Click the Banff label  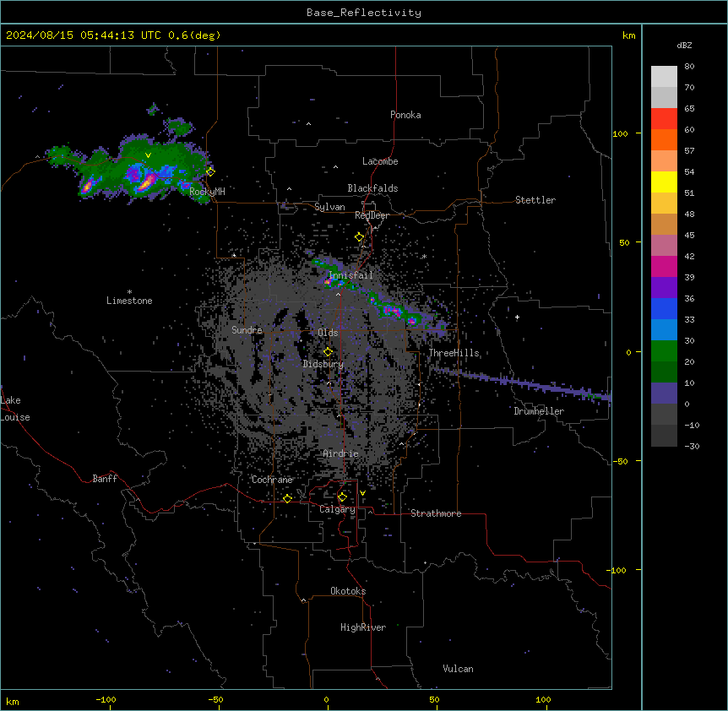click(x=105, y=479)
